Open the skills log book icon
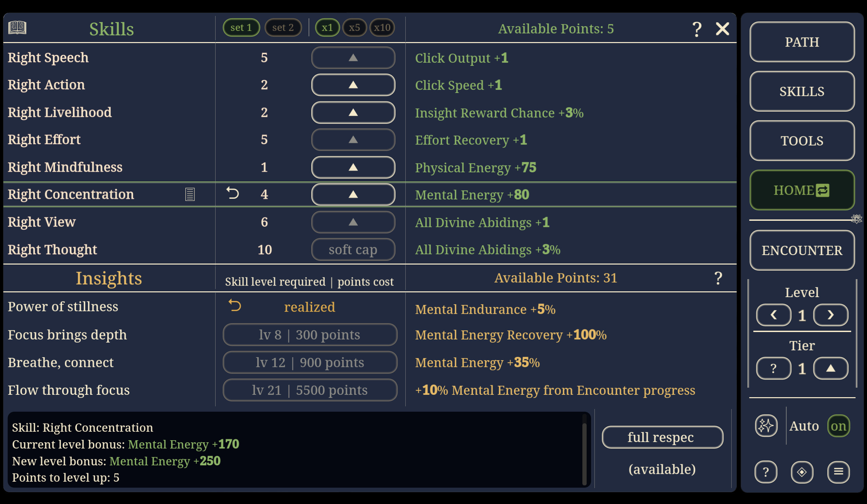867x504 pixels. 17,27
